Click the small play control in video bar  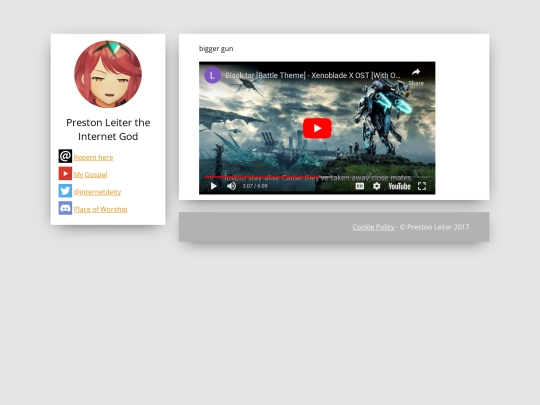click(x=214, y=186)
